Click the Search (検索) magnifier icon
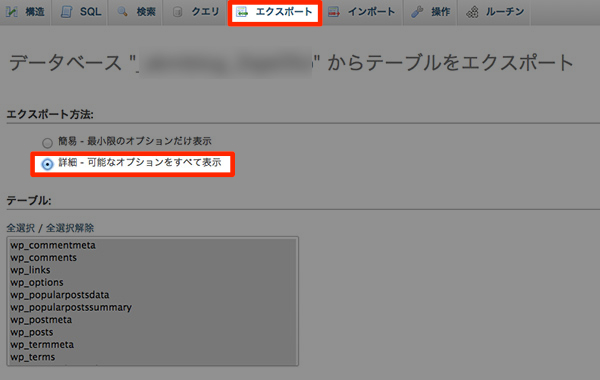Screen dimensions: 600x380 122,12
